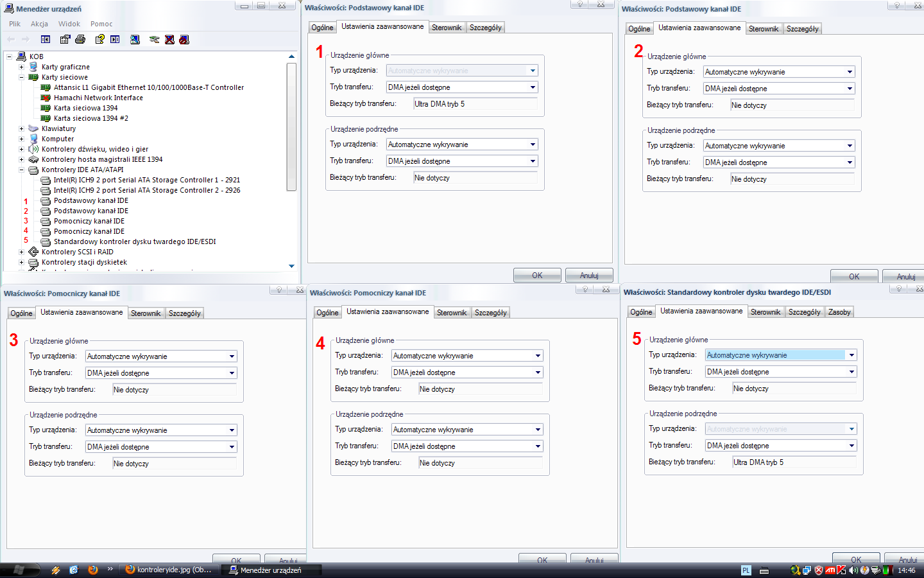Open Sterownik tab in panel 3 window
The height and width of the screenshot is (578, 924).
(146, 313)
